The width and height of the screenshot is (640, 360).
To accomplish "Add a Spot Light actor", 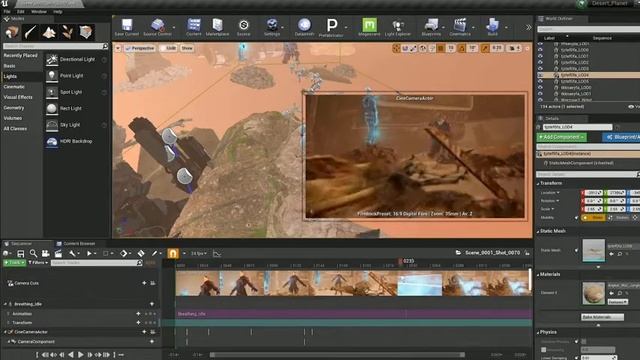I will [x=76, y=92].
